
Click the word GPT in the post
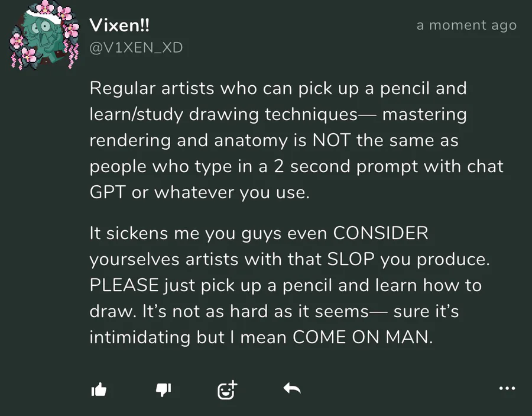(x=108, y=192)
